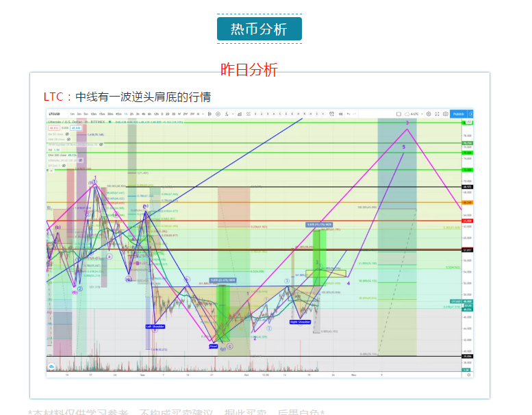Load indicator template circle 5
532x415 pixels.
[268, 114]
